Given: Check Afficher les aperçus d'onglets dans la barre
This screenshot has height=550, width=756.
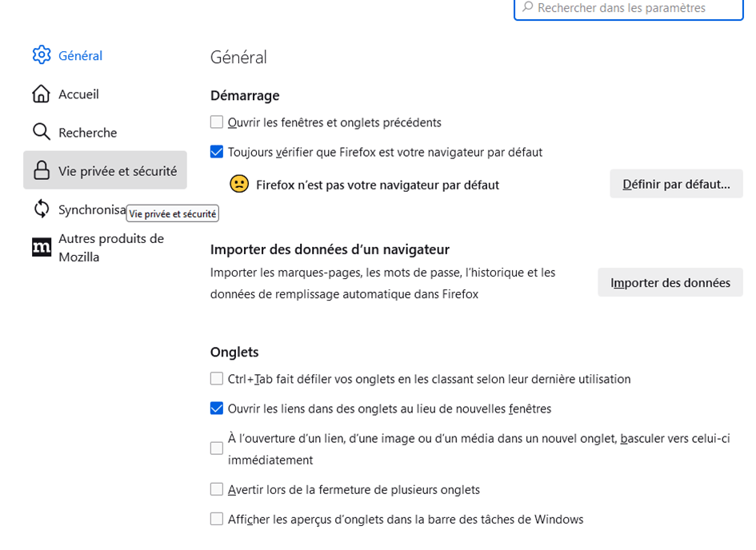Looking at the screenshot, I should pos(217,519).
